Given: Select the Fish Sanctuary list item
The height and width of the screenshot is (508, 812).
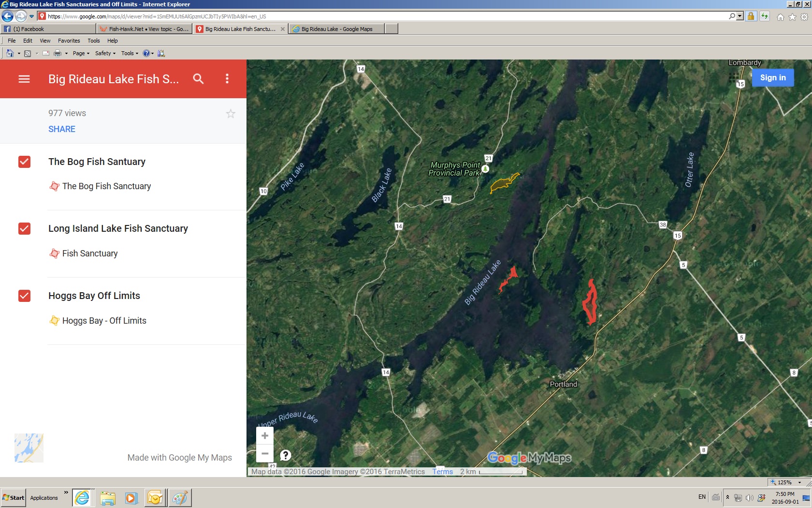Looking at the screenshot, I should 90,254.
